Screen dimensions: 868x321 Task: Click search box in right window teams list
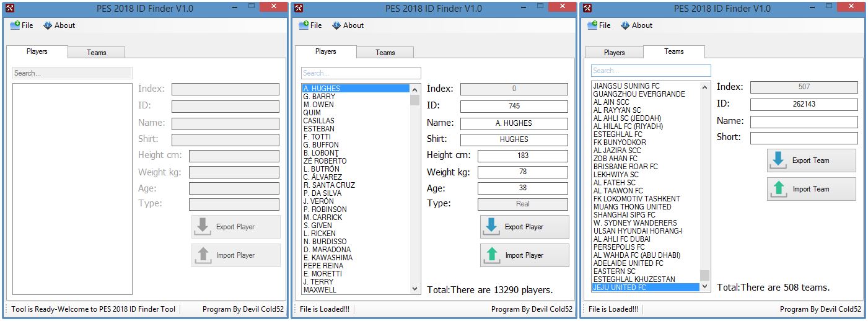coord(651,71)
